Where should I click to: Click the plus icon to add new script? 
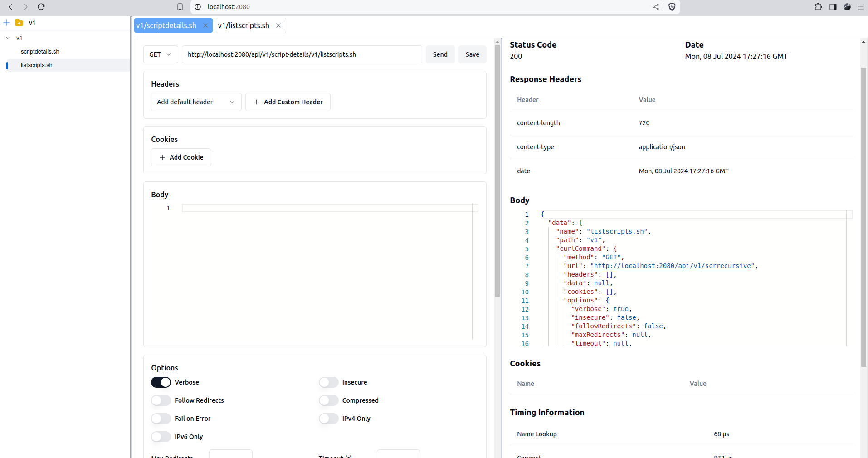point(6,23)
